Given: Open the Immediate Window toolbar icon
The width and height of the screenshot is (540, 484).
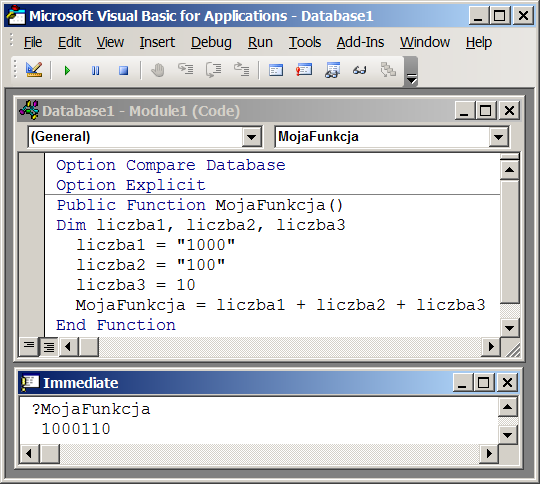Looking at the screenshot, I should [x=304, y=70].
